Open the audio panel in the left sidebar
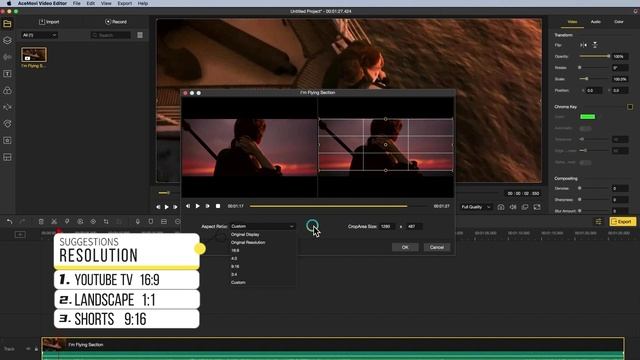This screenshot has height=360, width=640. [7, 57]
